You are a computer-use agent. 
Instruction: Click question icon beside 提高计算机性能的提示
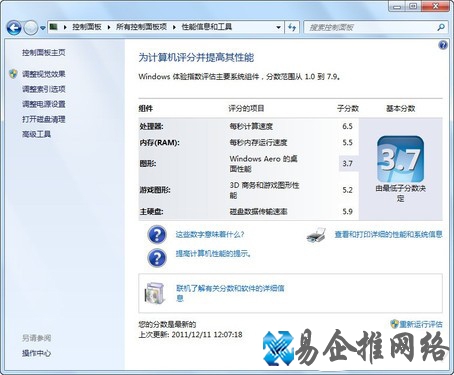(x=157, y=258)
